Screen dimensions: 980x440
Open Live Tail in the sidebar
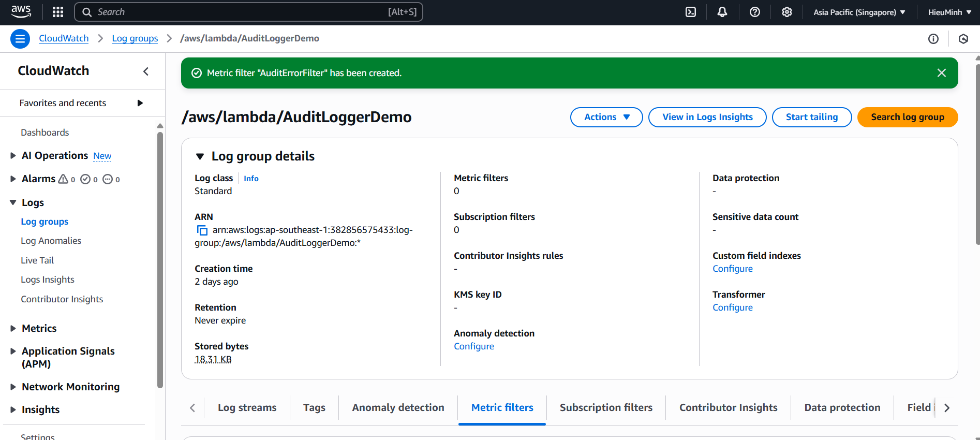[x=37, y=260]
